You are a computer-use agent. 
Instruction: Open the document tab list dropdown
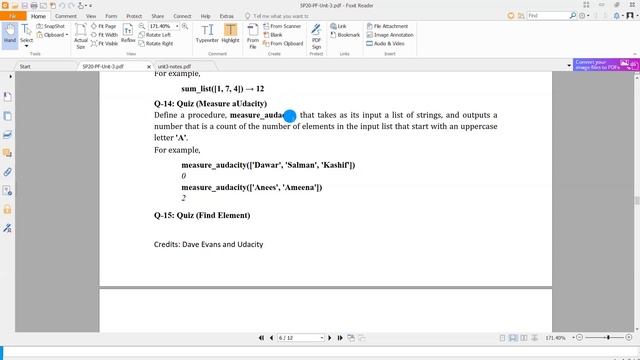[x=569, y=66]
